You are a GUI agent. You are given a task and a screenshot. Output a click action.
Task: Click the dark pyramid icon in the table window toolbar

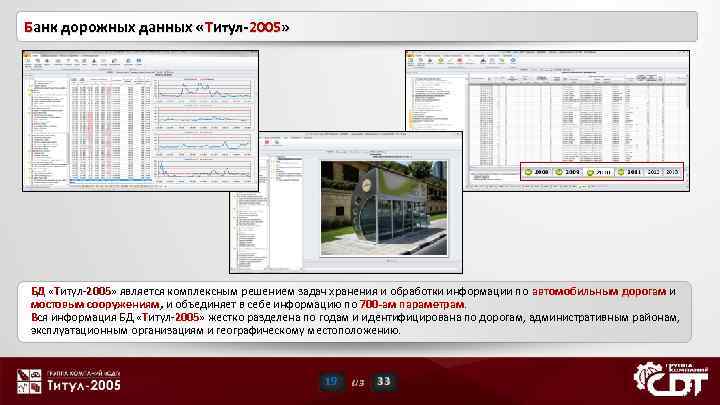pos(483,61)
